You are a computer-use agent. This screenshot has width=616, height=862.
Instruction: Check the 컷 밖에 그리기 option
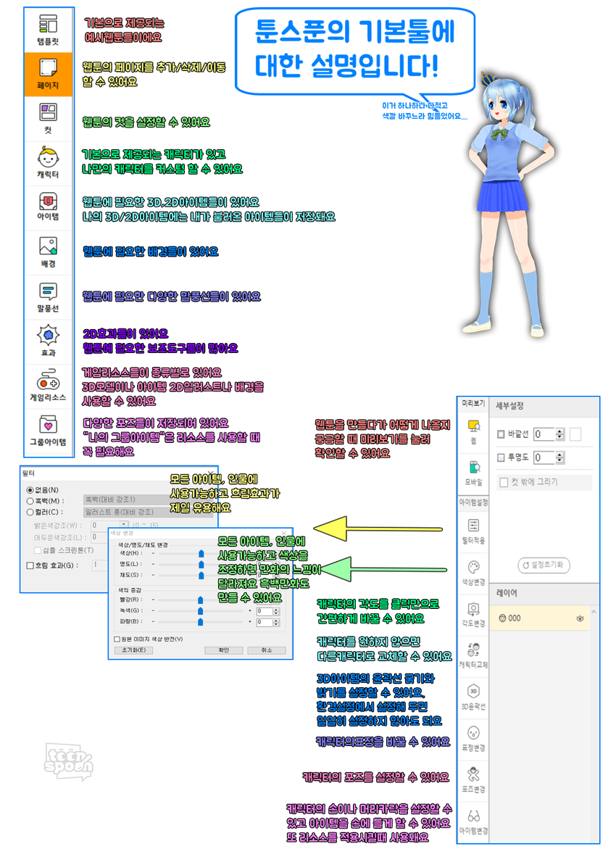(504, 482)
